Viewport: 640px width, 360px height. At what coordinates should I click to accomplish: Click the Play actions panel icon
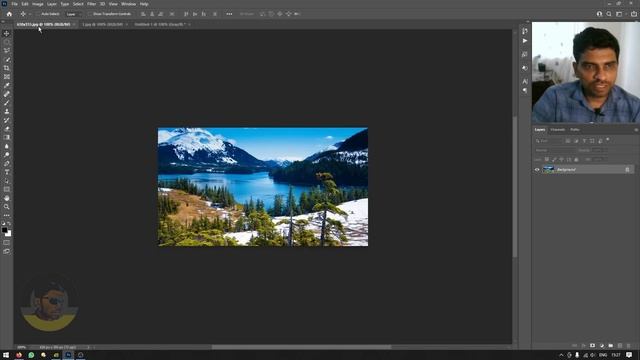pos(525,41)
